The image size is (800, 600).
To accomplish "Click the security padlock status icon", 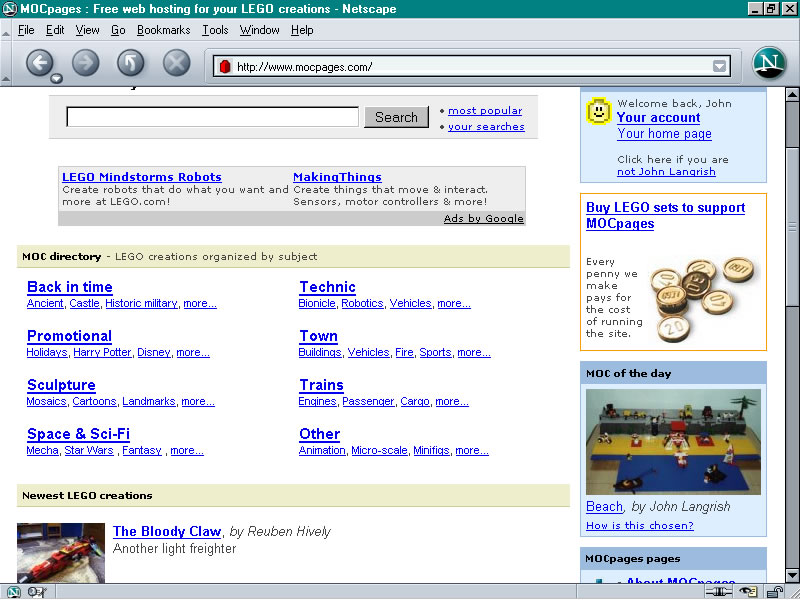I will (774, 592).
